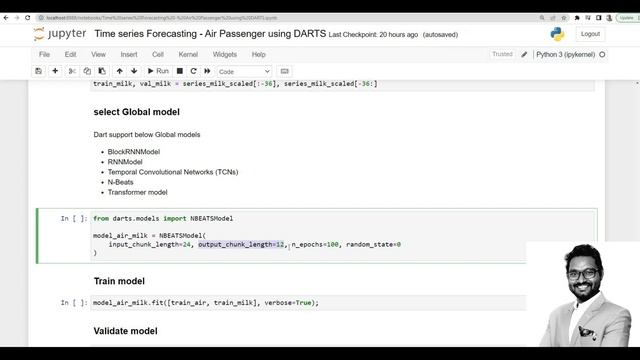Click the zoom magnifier icon in address bar
This screenshot has width=640, height=360.
(x=542, y=18)
